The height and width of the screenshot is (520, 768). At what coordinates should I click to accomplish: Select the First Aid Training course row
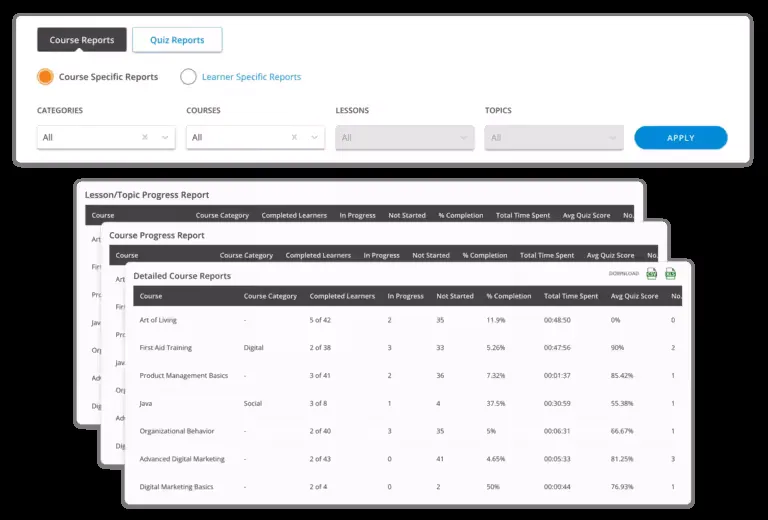408,348
